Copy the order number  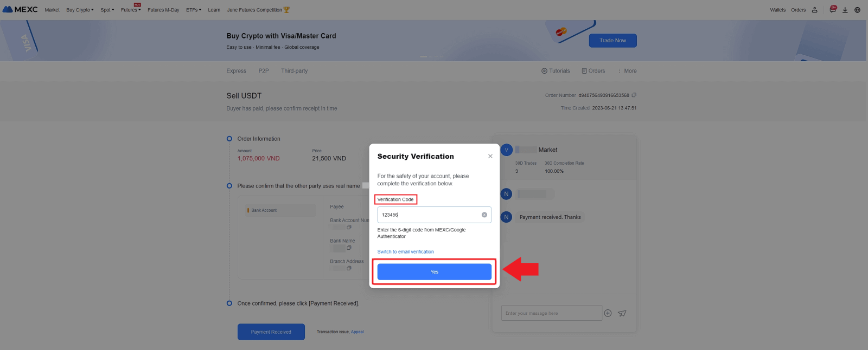tap(634, 95)
